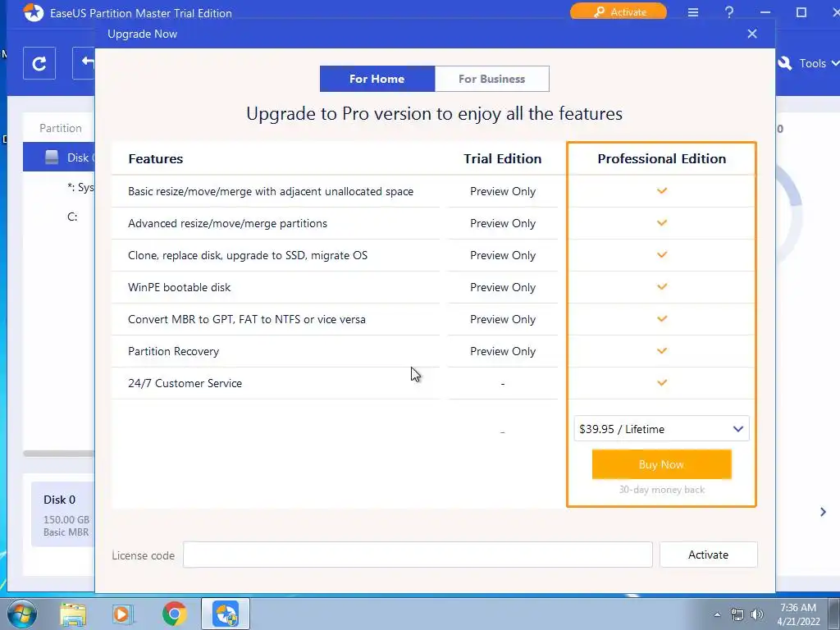The height and width of the screenshot is (630, 840).
Task: Open the $39.95 / Lifetime price dropdown
Action: (661, 428)
